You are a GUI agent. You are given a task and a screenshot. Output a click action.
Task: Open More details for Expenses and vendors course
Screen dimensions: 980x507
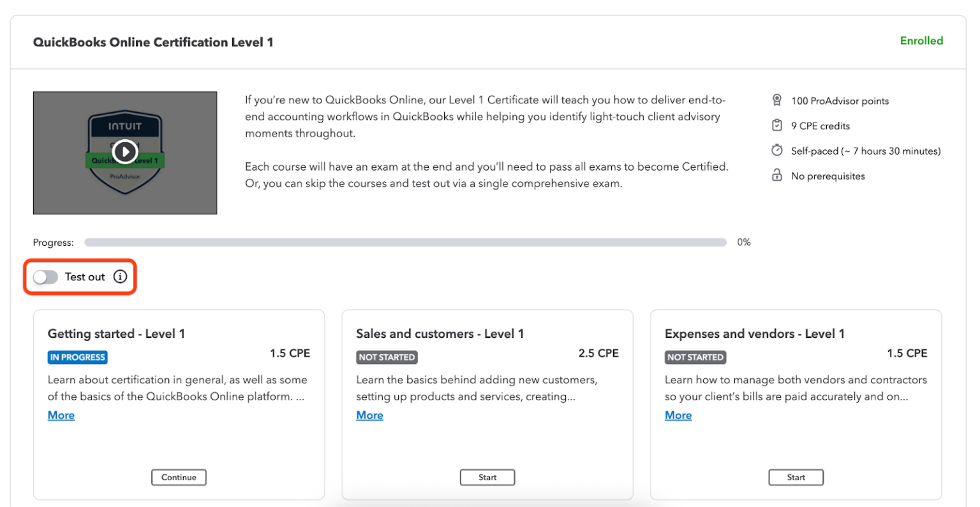678,415
